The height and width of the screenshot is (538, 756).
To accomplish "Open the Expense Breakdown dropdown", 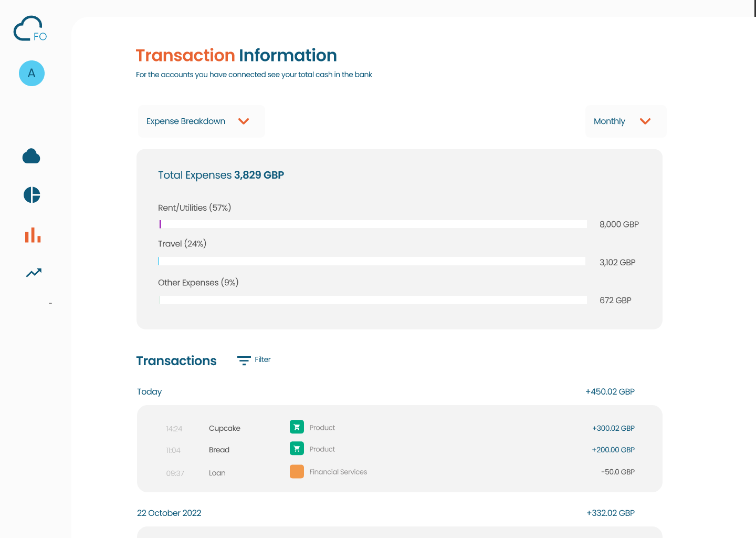I will [201, 121].
